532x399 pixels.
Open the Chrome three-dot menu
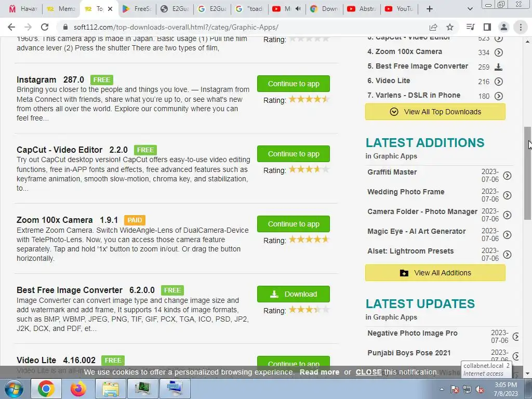click(521, 27)
